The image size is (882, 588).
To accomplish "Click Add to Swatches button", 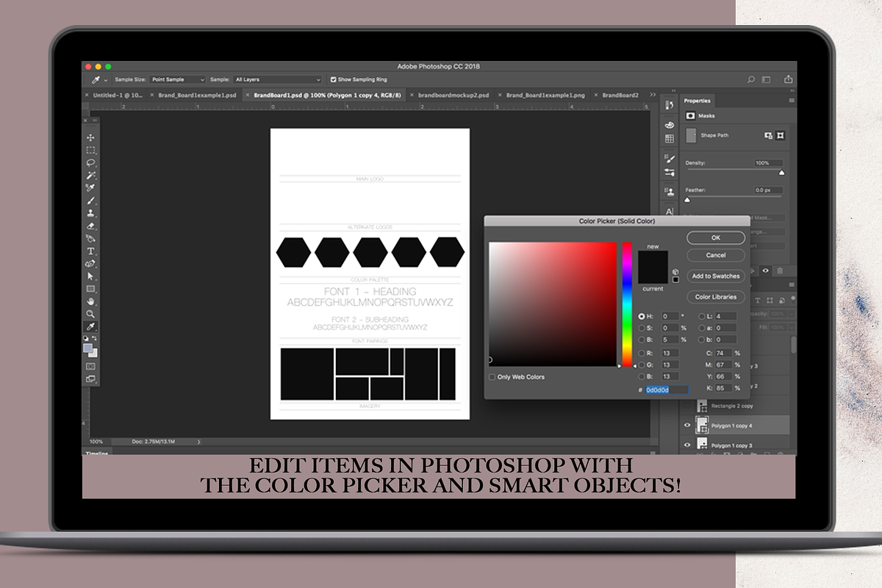I will [x=716, y=276].
